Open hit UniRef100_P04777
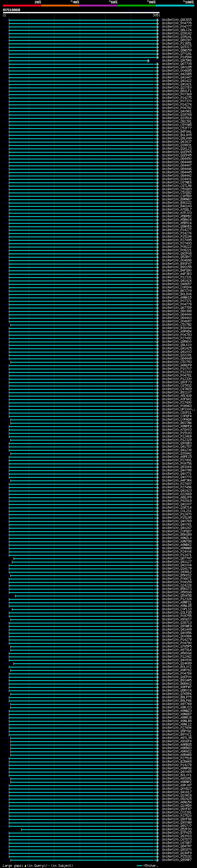 (176, 26)
